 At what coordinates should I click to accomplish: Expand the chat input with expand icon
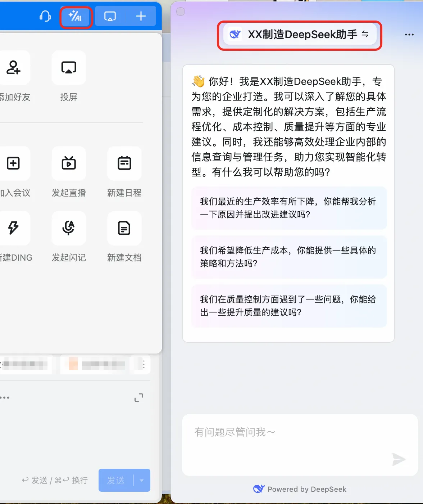tap(139, 397)
